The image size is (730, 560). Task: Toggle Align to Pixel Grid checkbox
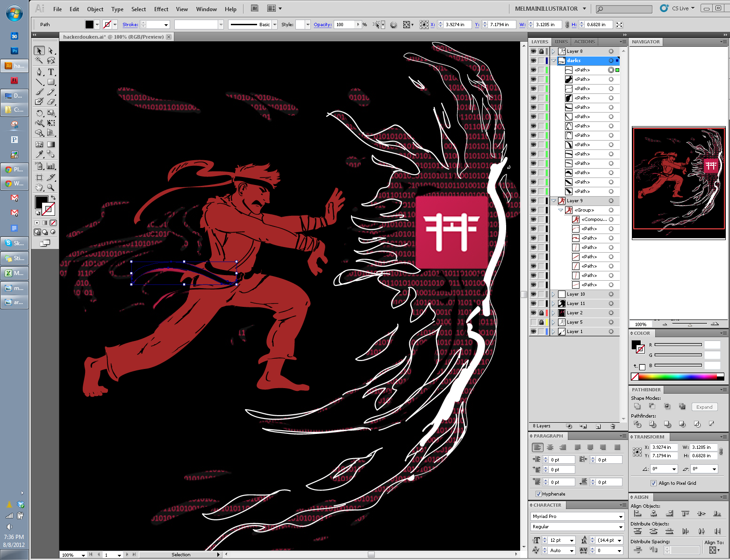[653, 483]
